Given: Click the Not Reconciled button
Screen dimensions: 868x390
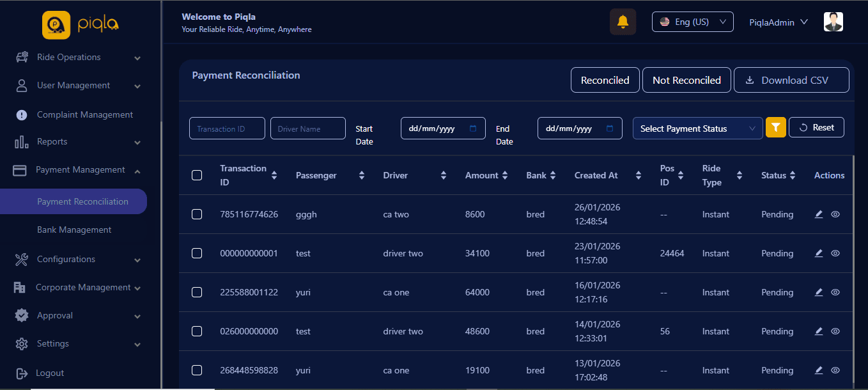Looking at the screenshot, I should pos(686,80).
